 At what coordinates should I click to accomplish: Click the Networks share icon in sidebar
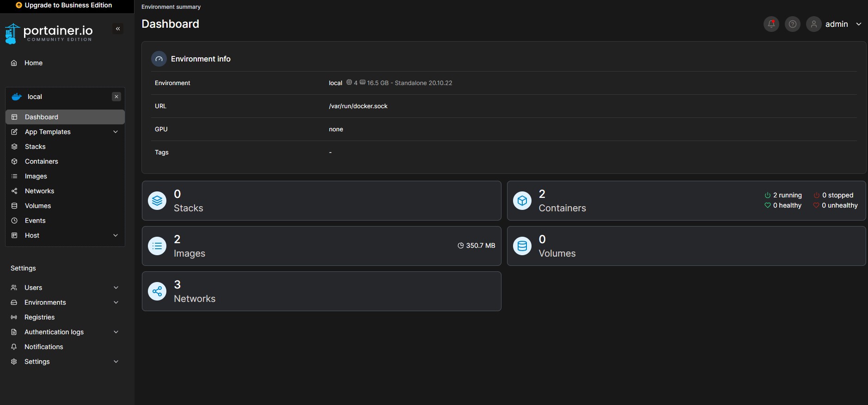point(14,191)
